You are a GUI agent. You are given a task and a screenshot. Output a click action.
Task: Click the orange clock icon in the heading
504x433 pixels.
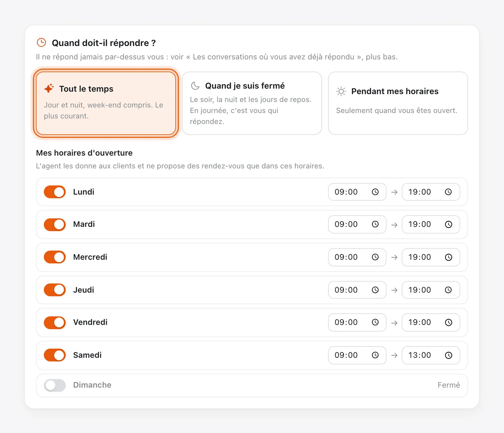(41, 42)
